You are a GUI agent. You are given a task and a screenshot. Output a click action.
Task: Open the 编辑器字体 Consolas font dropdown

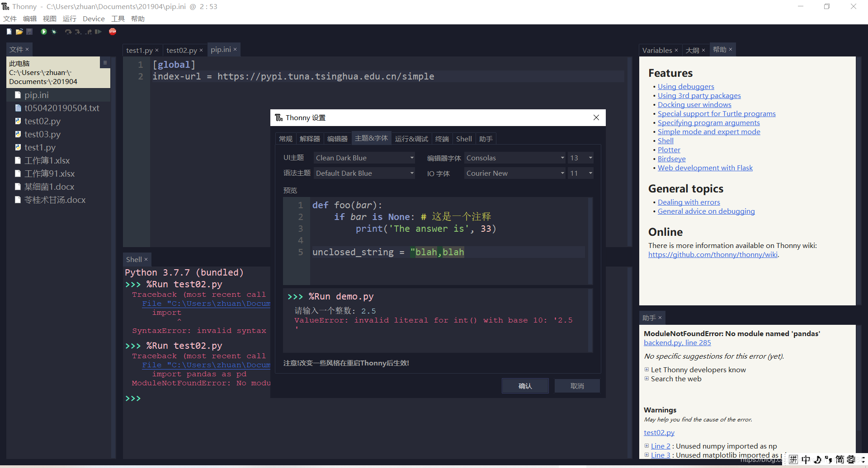515,158
